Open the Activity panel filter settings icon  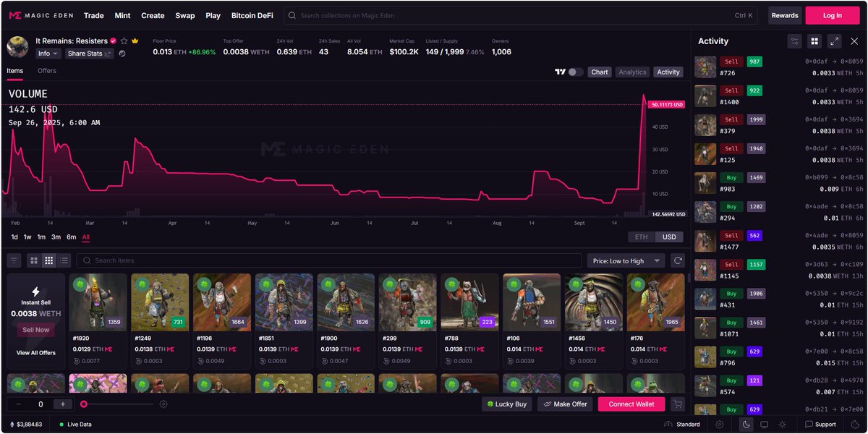[x=795, y=41]
